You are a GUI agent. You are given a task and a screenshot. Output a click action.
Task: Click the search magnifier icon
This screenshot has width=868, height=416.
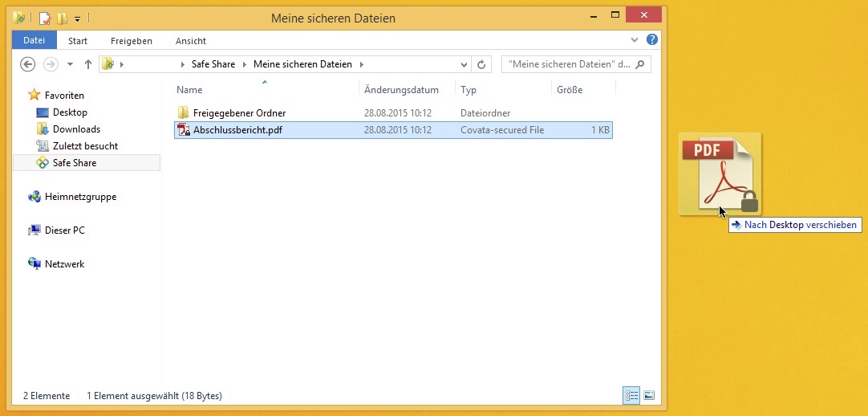click(x=640, y=64)
